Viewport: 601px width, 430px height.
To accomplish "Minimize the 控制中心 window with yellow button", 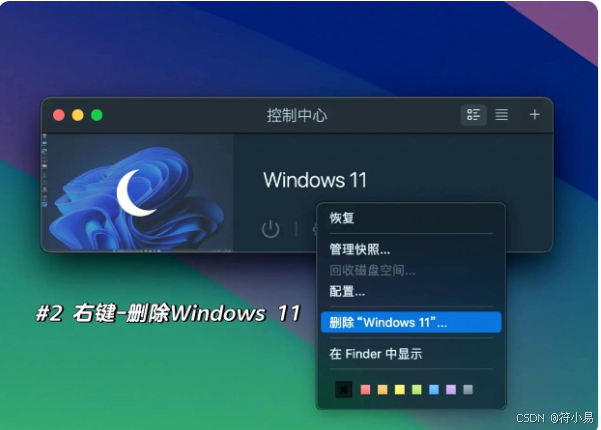I will pos(78,115).
